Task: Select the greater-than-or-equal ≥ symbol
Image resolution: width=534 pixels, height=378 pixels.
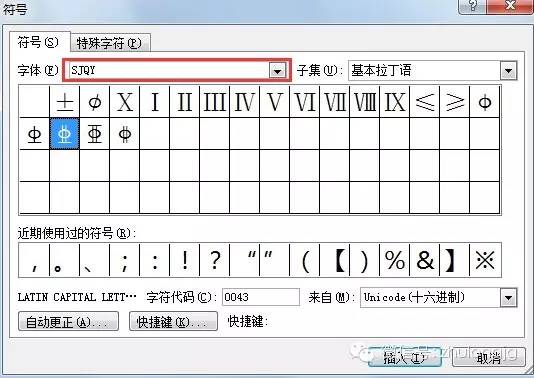Action: [455, 101]
